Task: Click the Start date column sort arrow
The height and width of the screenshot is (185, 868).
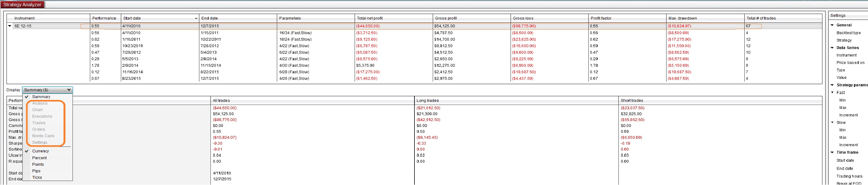Action: click(x=196, y=18)
